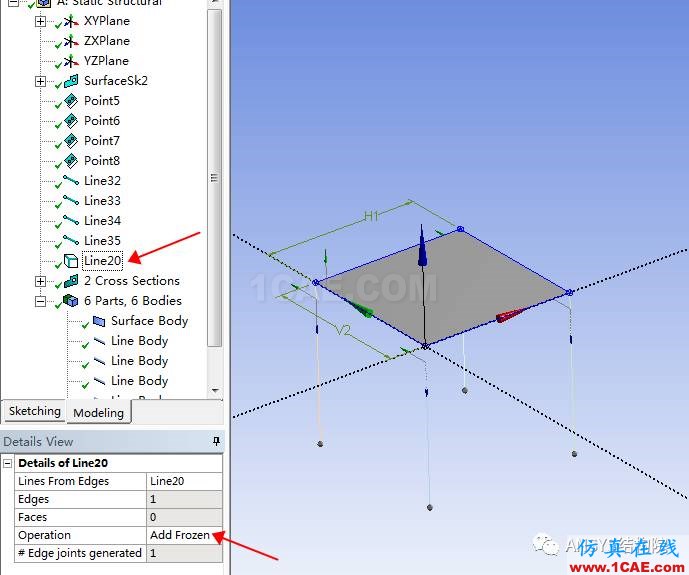
Task: Click the Faces value field
Action: point(184,517)
